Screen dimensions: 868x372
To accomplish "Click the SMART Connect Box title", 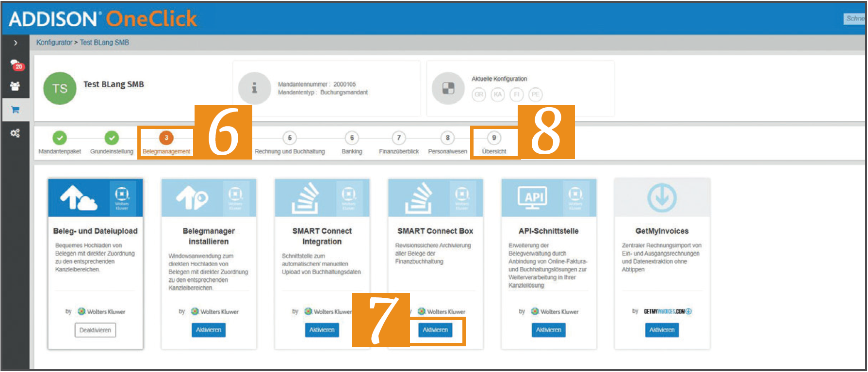I will pos(435,231).
